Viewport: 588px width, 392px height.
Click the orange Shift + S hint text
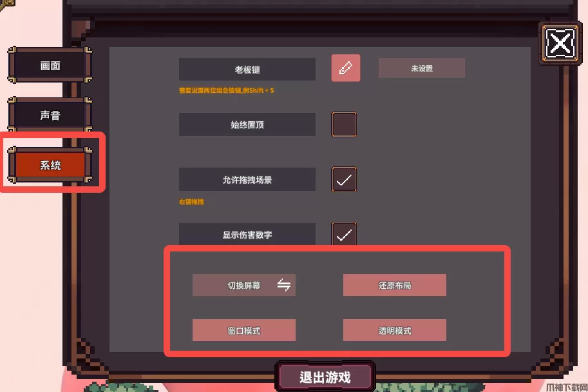(x=261, y=90)
